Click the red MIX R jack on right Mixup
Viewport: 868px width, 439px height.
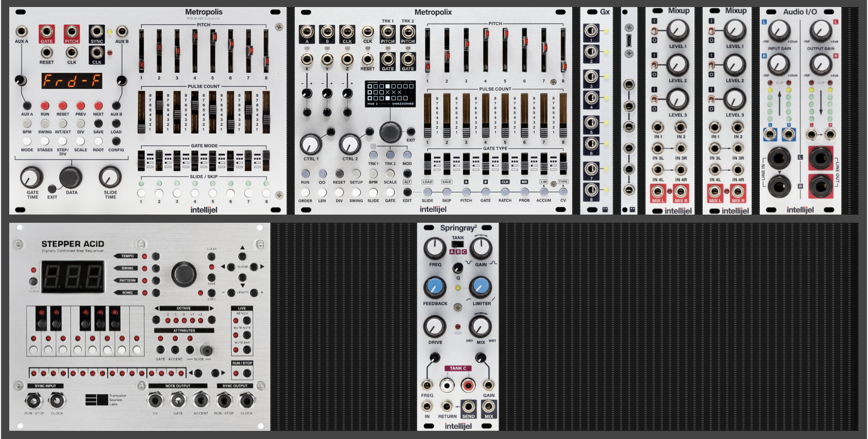point(737,192)
